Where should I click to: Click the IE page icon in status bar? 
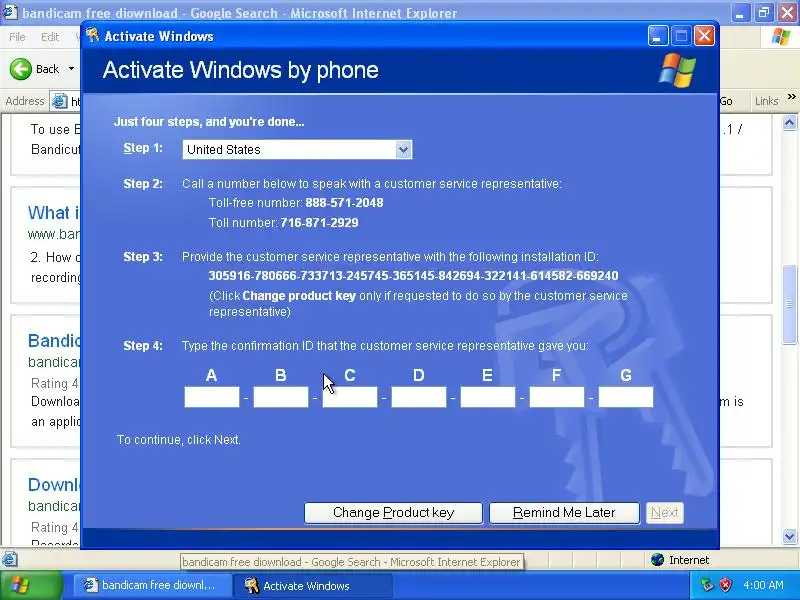click(x=9, y=560)
